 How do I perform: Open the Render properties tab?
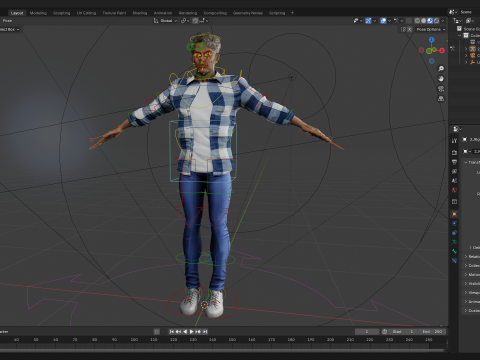[x=454, y=153]
